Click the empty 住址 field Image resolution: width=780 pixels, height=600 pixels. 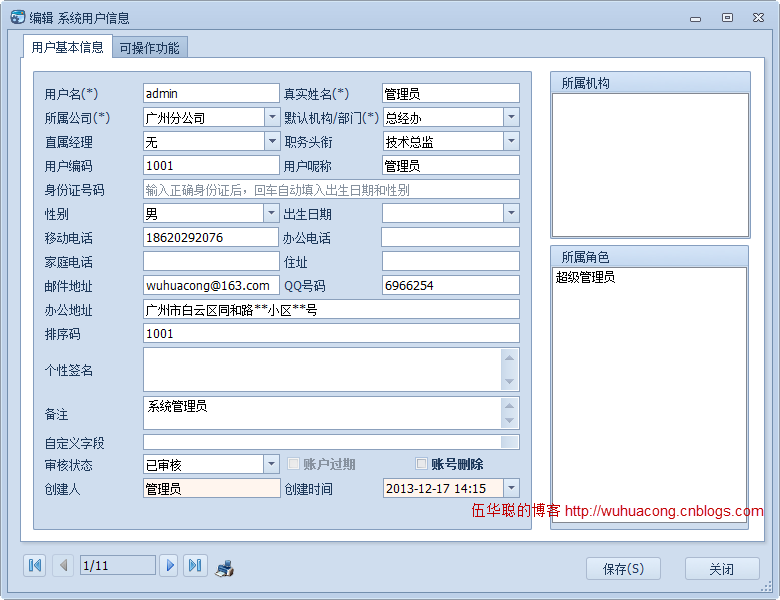coord(451,261)
